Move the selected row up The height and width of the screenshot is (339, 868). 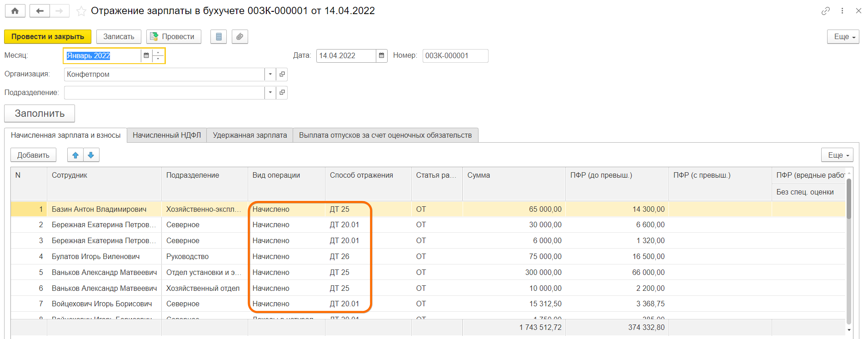(x=75, y=155)
